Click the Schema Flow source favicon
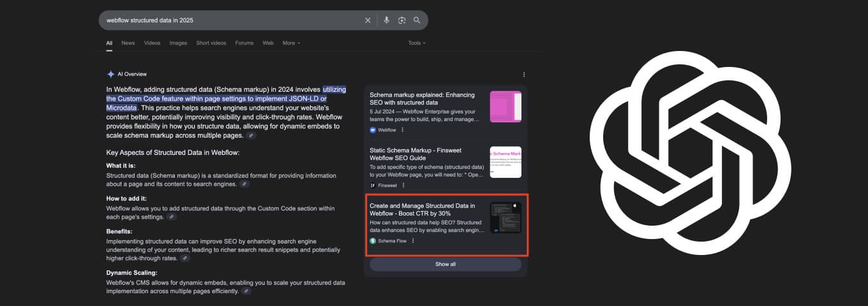868x306 pixels. [x=373, y=241]
